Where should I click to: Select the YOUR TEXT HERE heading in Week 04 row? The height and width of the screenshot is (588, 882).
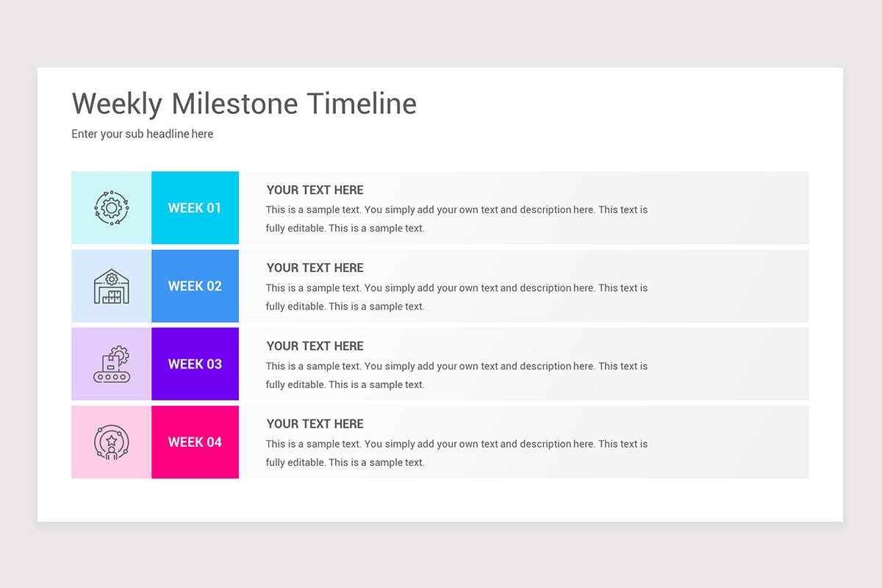point(315,423)
